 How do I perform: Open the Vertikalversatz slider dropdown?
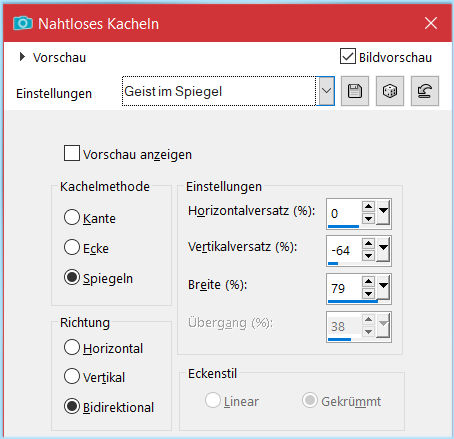[x=383, y=249]
